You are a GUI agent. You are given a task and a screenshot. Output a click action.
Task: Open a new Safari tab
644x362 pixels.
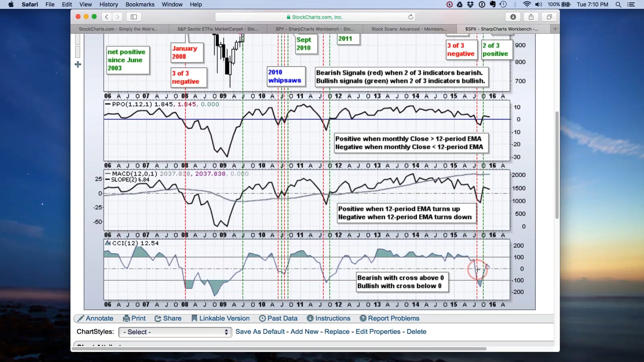[555, 29]
